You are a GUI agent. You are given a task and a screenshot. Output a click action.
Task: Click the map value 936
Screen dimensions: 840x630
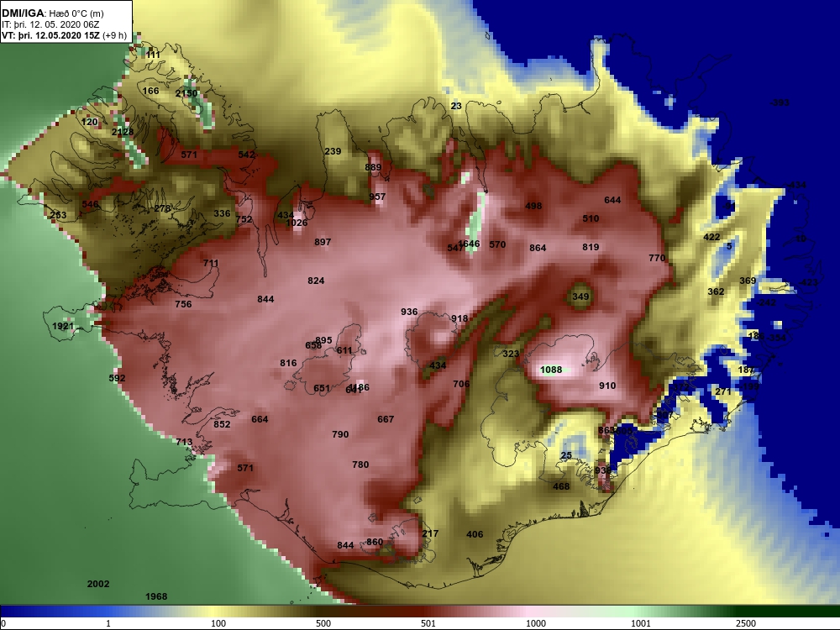coord(409,312)
